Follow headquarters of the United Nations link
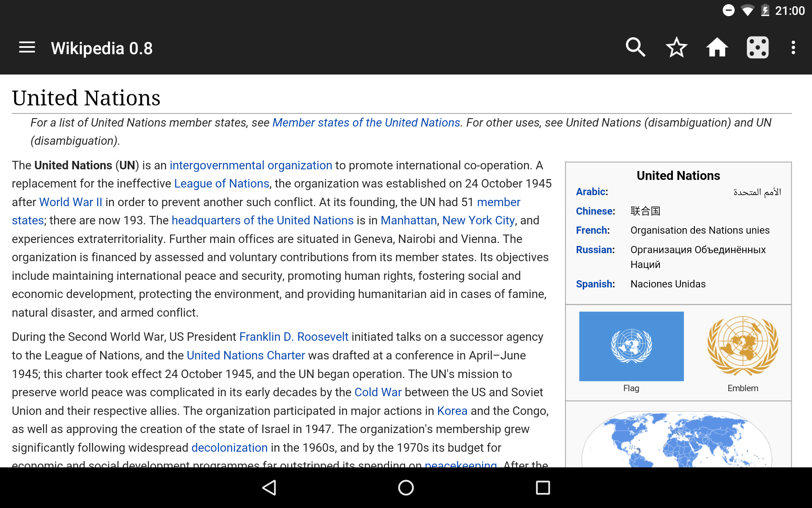This screenshot has width=812, height=508. click(262, 220)
